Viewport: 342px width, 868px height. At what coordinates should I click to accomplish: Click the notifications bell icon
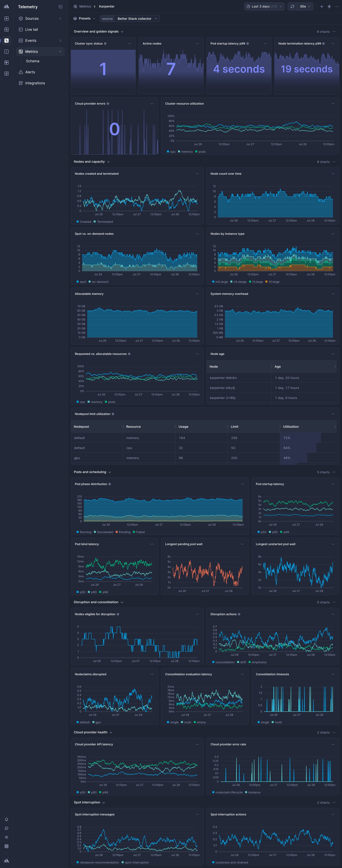coord(6,819)
